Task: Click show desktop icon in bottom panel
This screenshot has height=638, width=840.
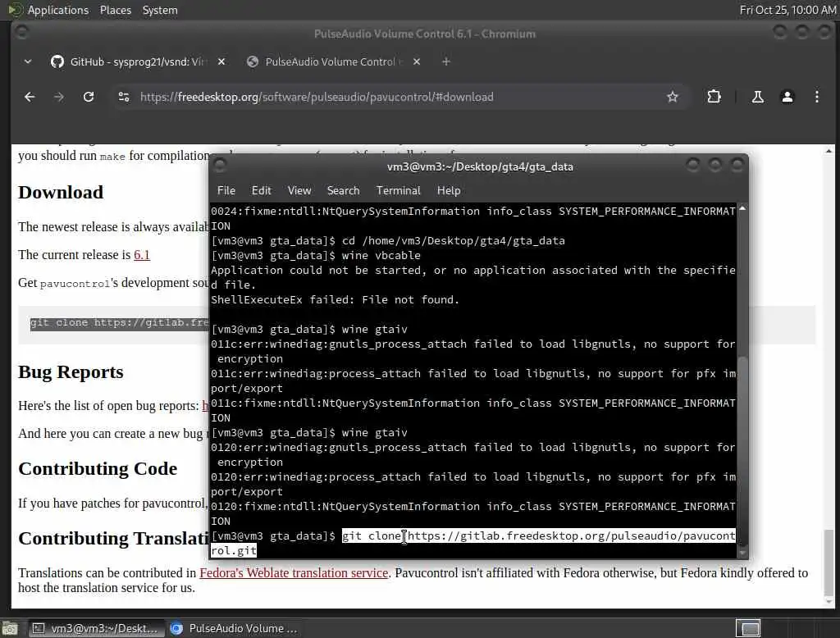Action: pyautogui.click(x=10, y=628)
